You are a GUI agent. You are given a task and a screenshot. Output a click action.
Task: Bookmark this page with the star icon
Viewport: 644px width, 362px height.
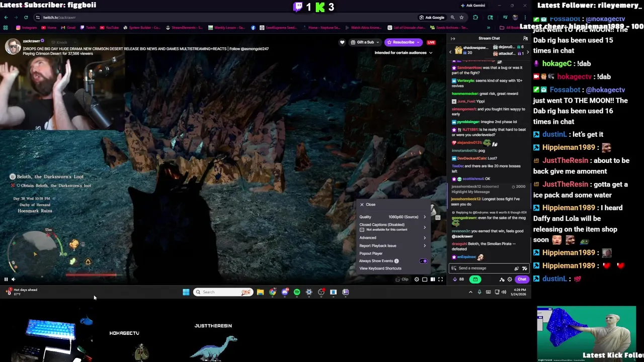(461, 17)
